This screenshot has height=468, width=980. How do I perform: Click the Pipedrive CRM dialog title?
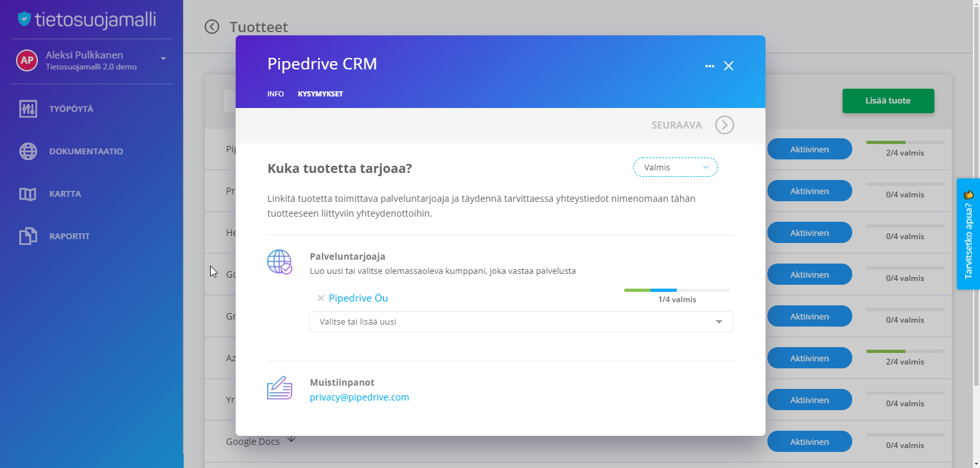tap(322, 64)
